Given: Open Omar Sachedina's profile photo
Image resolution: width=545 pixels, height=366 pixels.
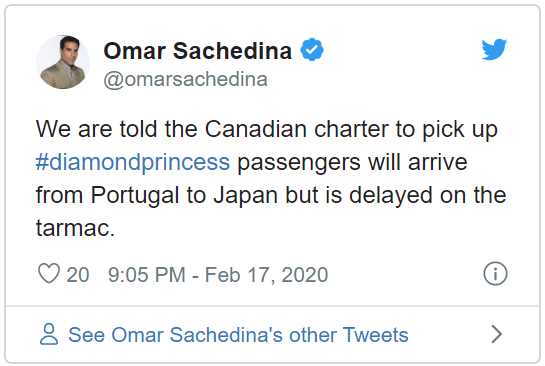Looking at the screenshot, I should (63, 62).
